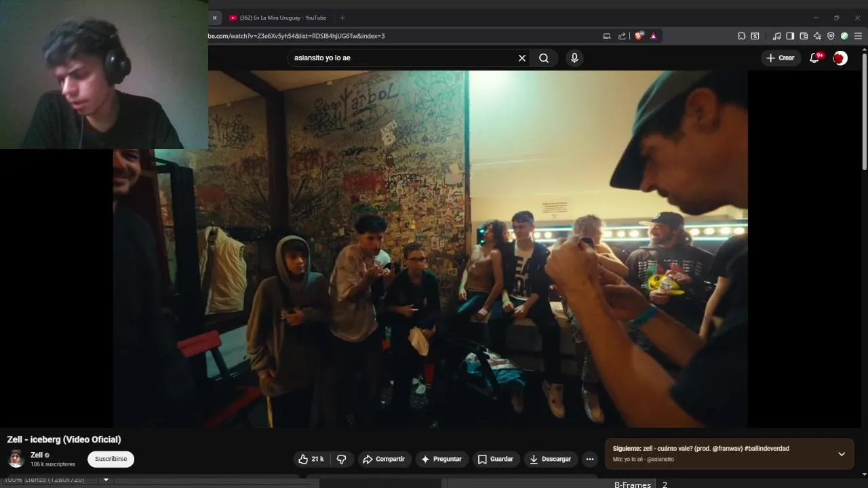Clear the search box with the X
This screenshot has height=488, width=868.
click(522, 58)
